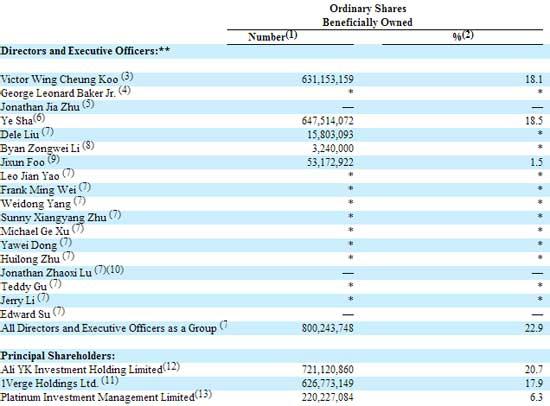The width and height of the screenshot is (550, 406).
Task: Click the Ordinary Shares Beneficially Owned header
Action: point(368,15)
